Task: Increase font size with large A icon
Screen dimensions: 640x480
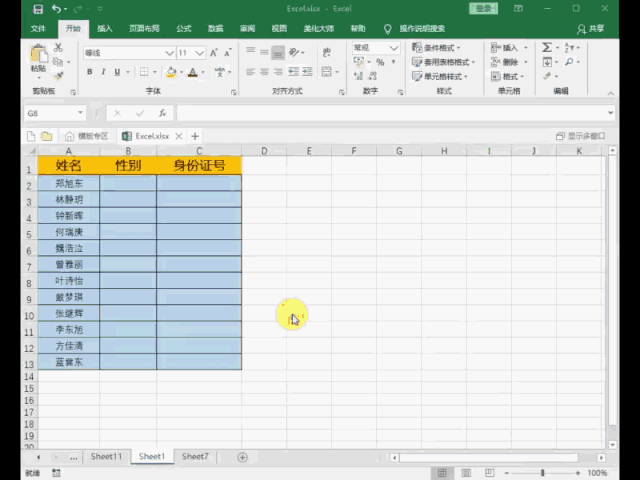Action: 214,53
